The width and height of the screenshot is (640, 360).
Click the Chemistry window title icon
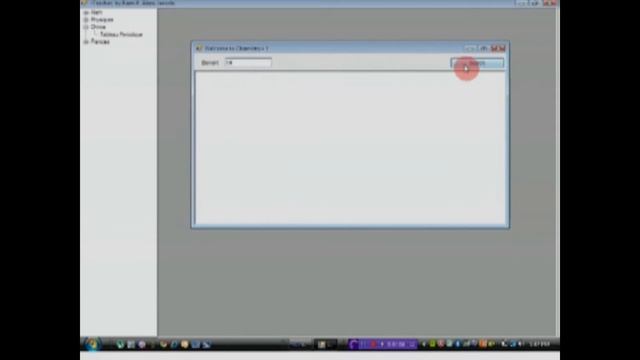click(199, 48)
